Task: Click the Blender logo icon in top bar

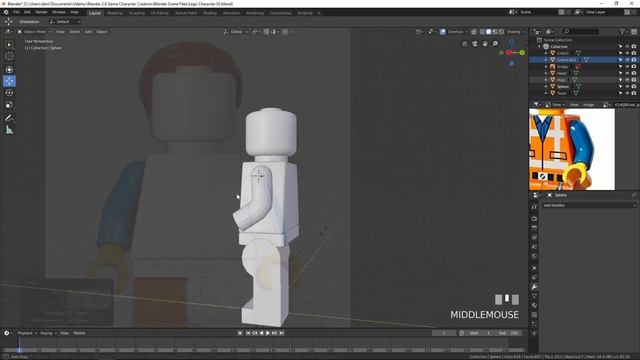Action: [6, 13]
